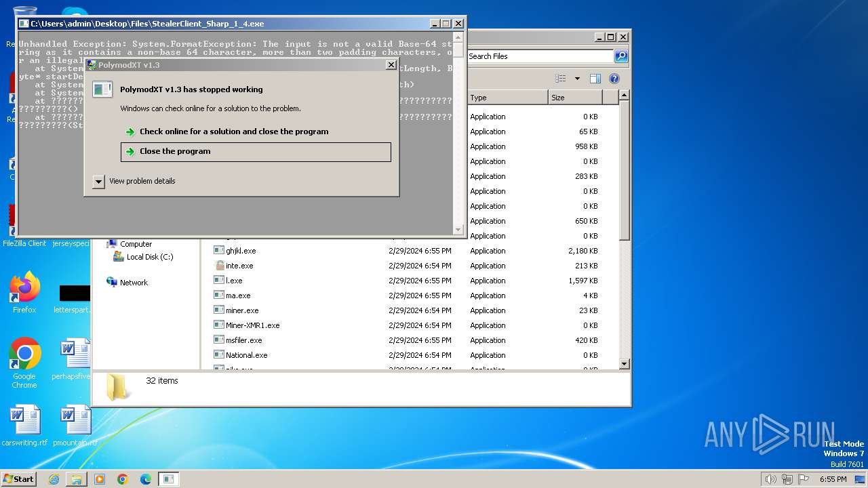Select the inte.exe file icon
Screen dimensions: 868x488
pyautogui.click(x=219, y=266)
